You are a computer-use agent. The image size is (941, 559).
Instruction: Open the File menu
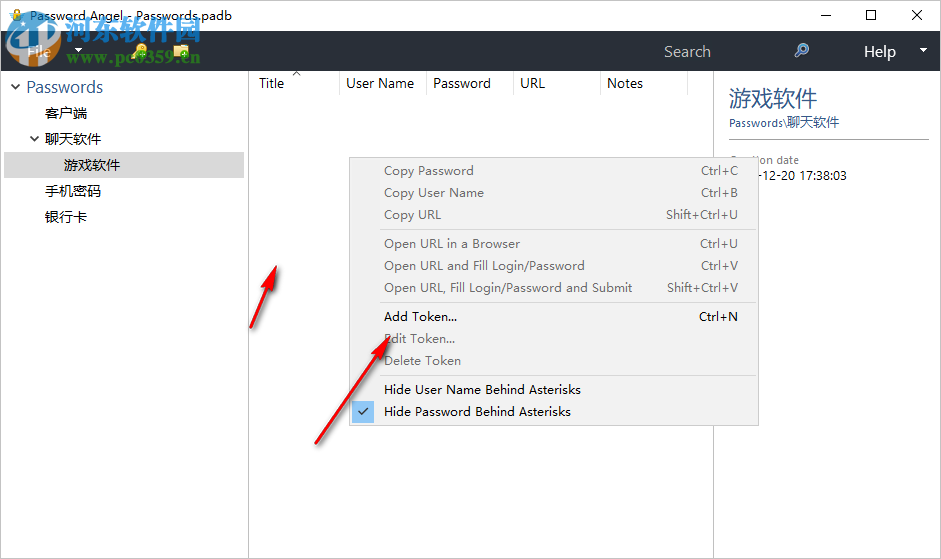click(x=40, y=51)
